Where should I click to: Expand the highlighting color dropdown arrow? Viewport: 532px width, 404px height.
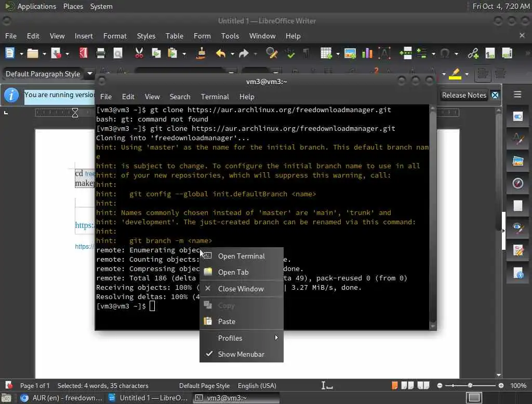click(x=467, y=74)
